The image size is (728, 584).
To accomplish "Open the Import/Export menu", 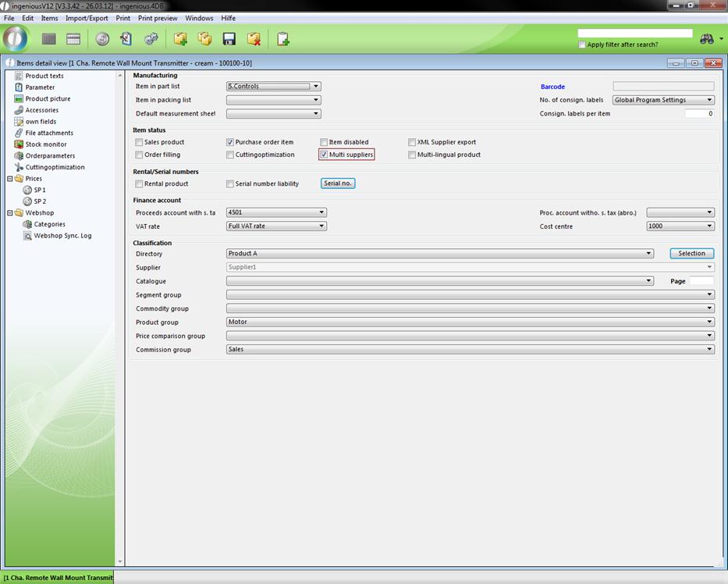I will pos(87,18).
